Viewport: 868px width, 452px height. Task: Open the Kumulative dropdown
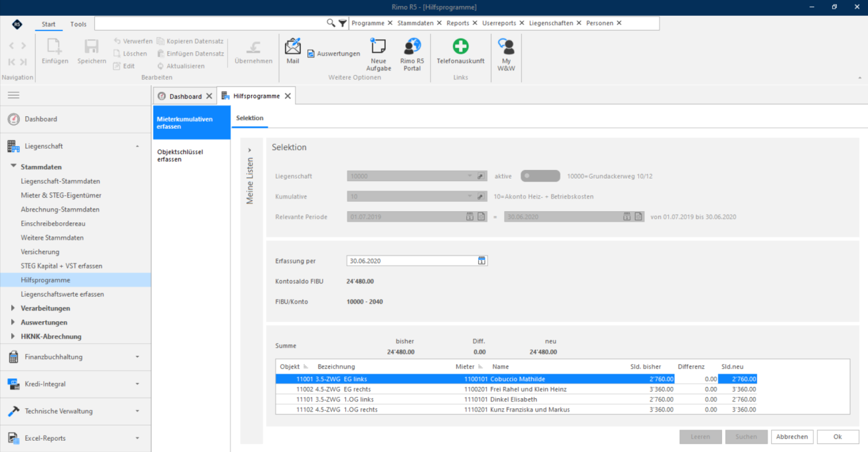[470, 196]
